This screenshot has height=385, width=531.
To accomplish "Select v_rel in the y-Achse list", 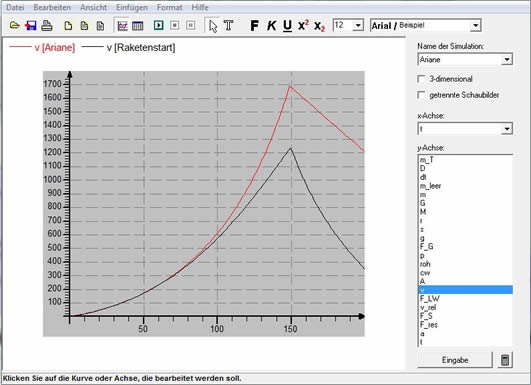I will 465,307.
